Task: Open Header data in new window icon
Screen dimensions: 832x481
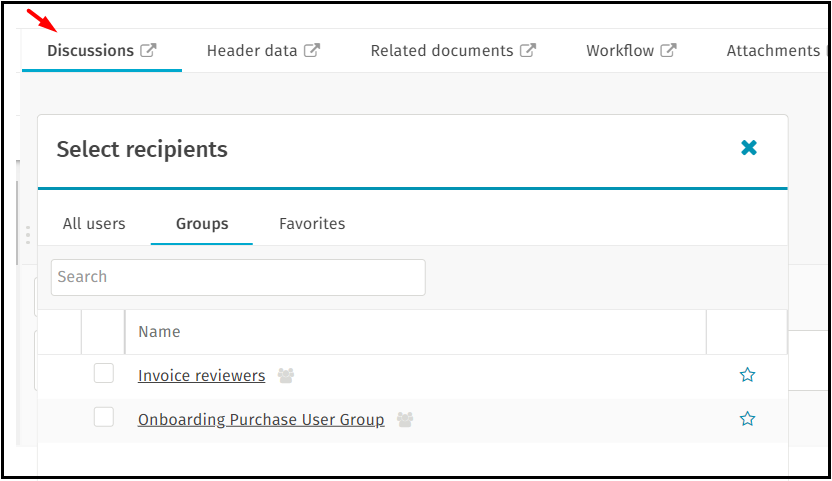Action: point(312,51)
